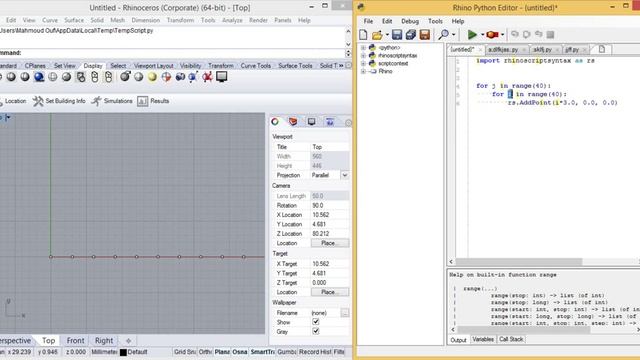The image size is (640, 360).
Task: Close the a;dlfkjas.py editor tab
Action: pos(524,50)
